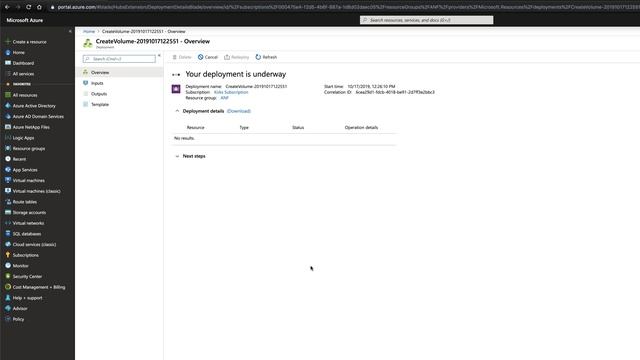Click the browser home icon
Screen dimensions: 640x360
[39, 7]
